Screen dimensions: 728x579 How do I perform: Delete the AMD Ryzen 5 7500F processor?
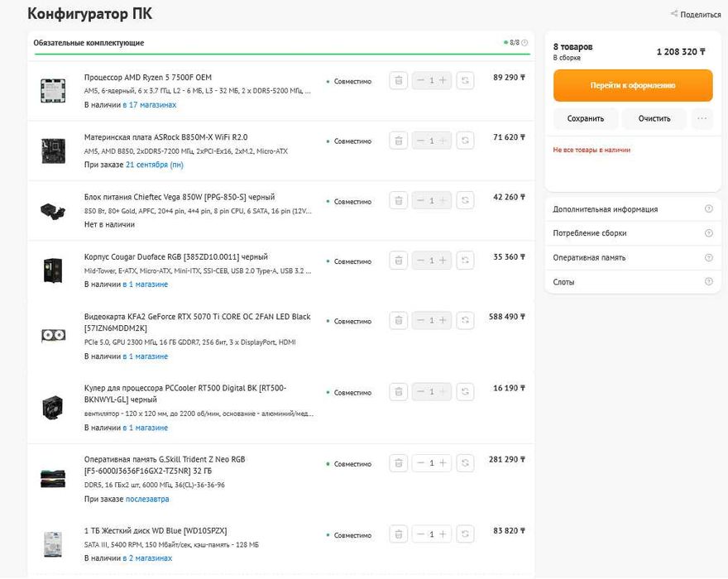pyautogui.click(x=399, y=81)
